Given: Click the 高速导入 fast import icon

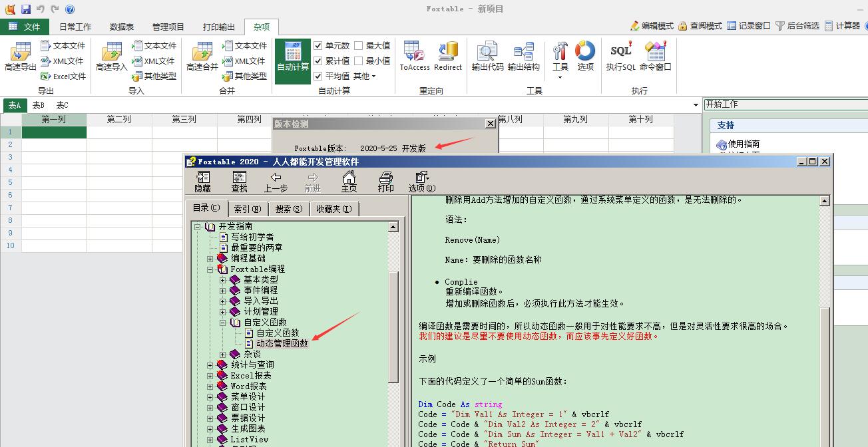Looking at the screenshot, I should pyautogui.click(x=111, y=57).
